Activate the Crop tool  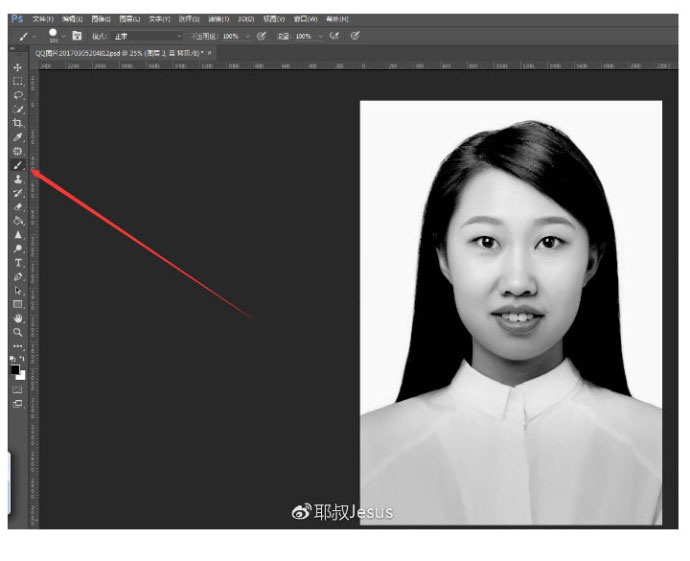pos(18,123)
